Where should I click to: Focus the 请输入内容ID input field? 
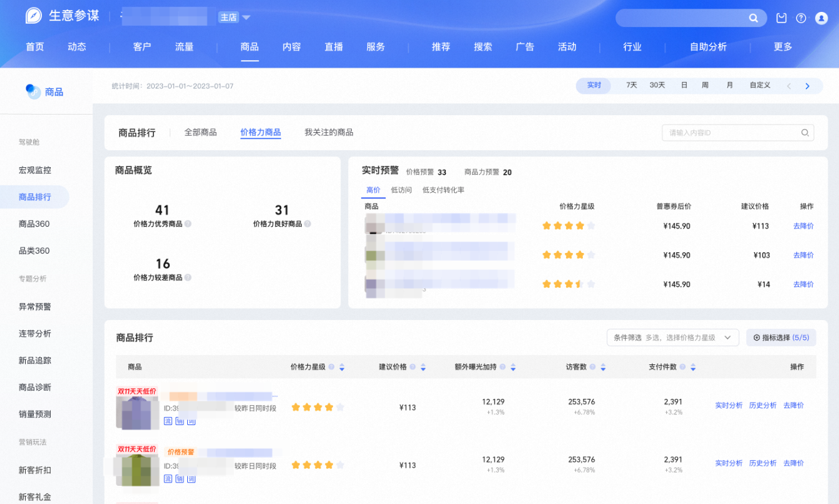tap(738, 133)
